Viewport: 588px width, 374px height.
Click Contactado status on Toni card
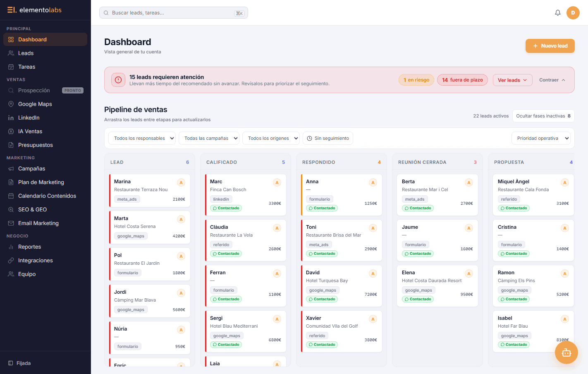click(x=322, y=254)
